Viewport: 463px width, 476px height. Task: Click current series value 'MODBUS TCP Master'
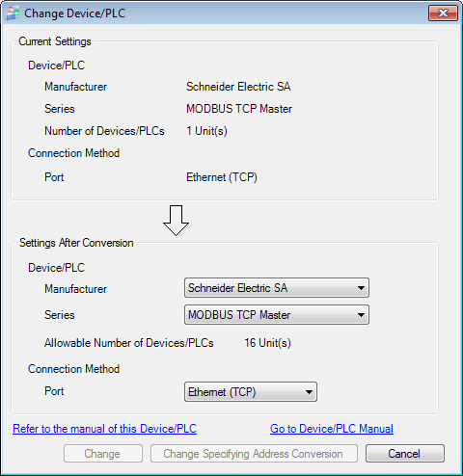[239, 109]
